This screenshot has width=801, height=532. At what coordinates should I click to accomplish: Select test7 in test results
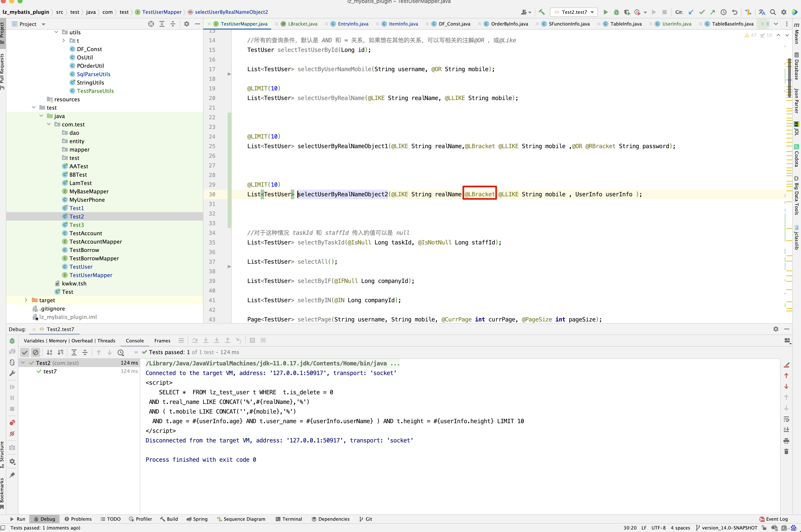point(50,371)
